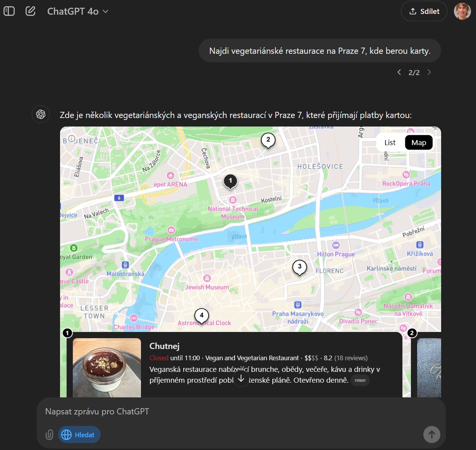This screenshot has width=476, height=450.
Task: Click the attach file paperclip icon
Action: pos(49,435)
